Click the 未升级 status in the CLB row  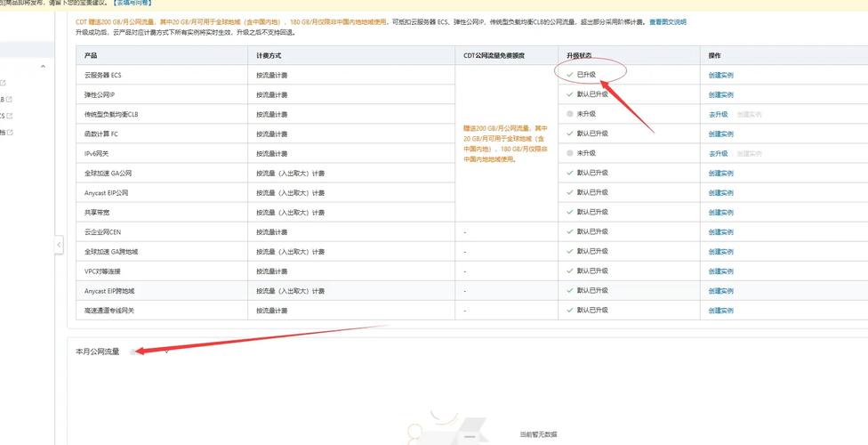[x=586, y=114]
